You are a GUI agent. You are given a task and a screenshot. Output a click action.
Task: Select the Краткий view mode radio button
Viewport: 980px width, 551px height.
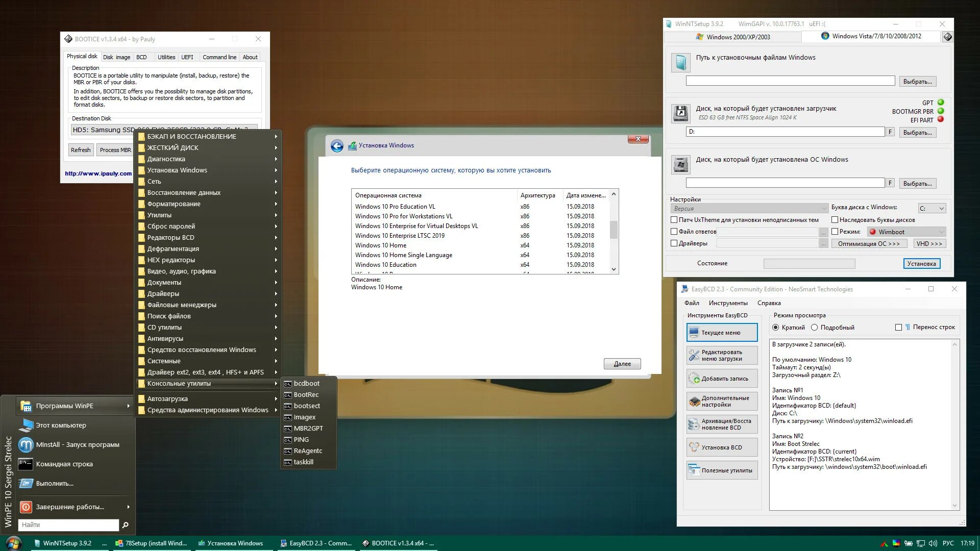click(x=776, y=328)
